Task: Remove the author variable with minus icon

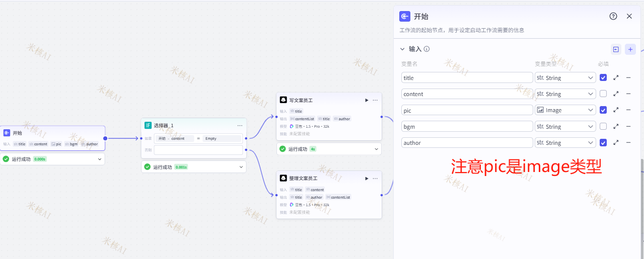Action: 628,143
